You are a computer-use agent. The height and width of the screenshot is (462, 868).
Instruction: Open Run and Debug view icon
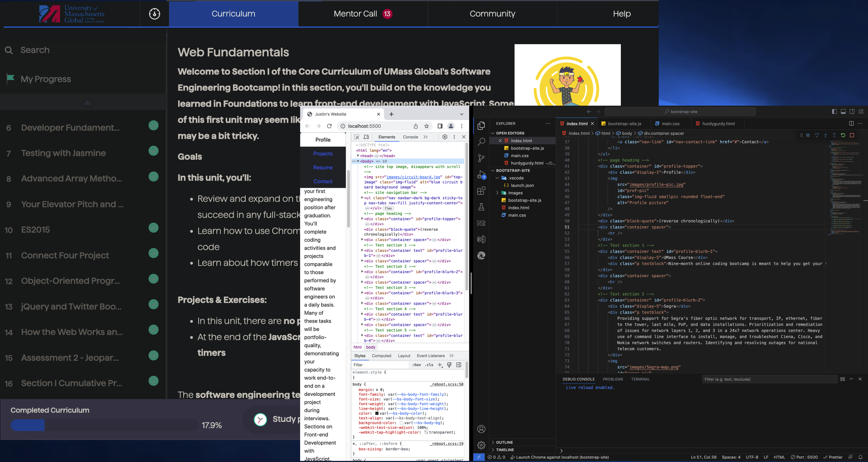tap(481, 174)
